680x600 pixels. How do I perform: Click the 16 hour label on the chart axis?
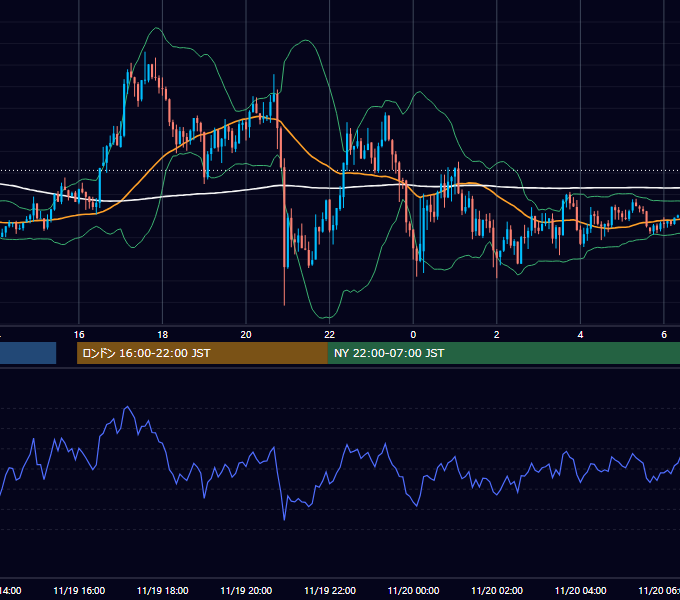(79, 335)
